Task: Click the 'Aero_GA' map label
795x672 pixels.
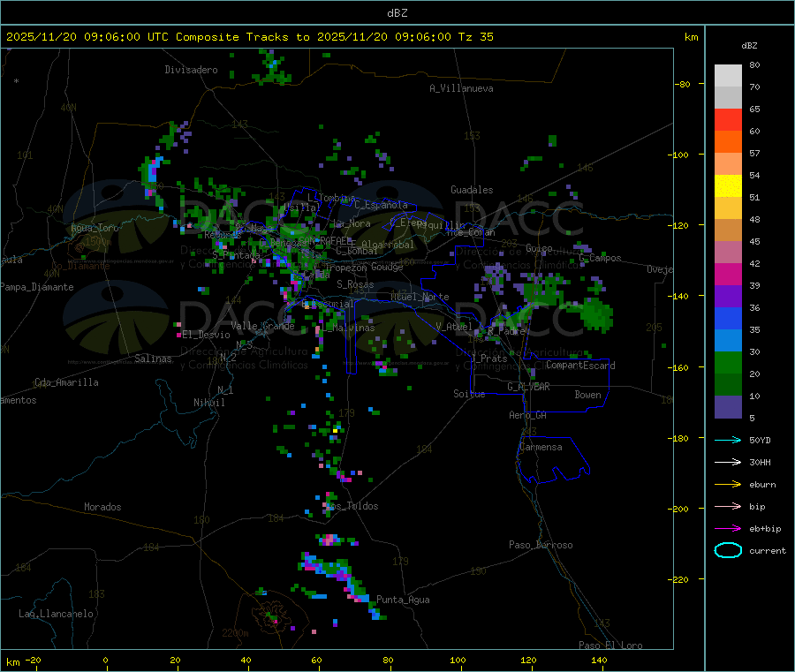Action: click(528, 416)
